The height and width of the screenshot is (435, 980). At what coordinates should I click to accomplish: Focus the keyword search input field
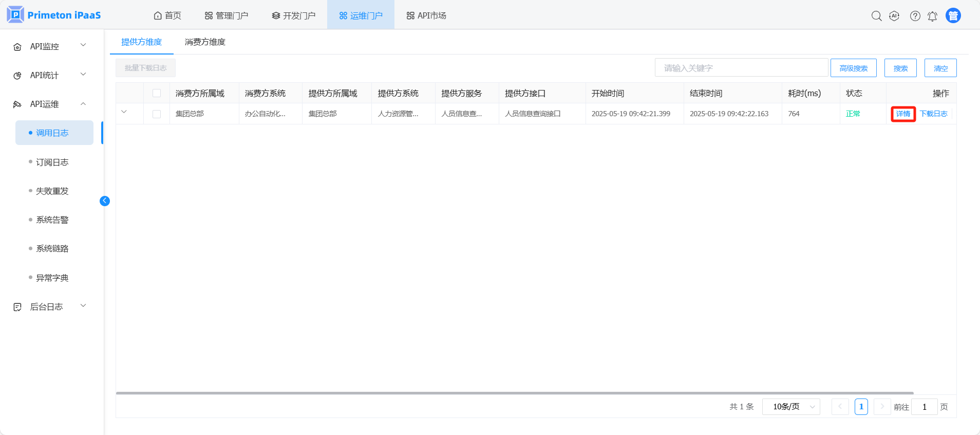[x=741, y=68]
